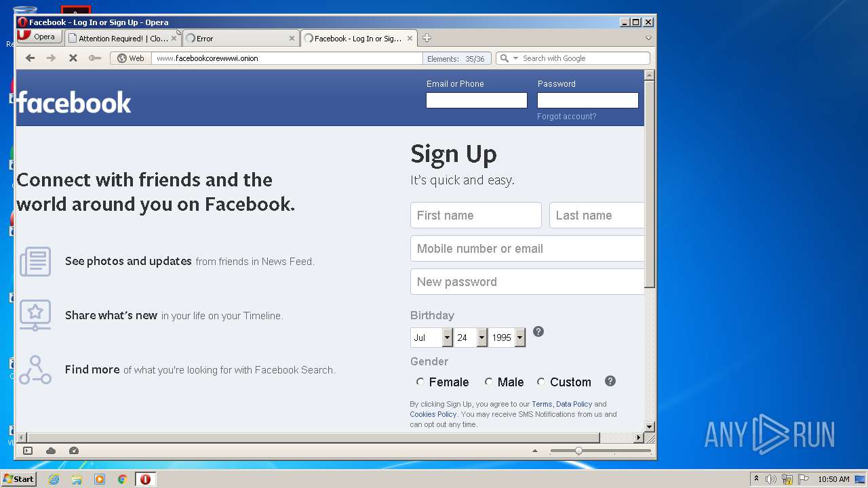Click the 10:50 AM system clock
This screenshot has width=868, height=488.
(x=833, y=479)
